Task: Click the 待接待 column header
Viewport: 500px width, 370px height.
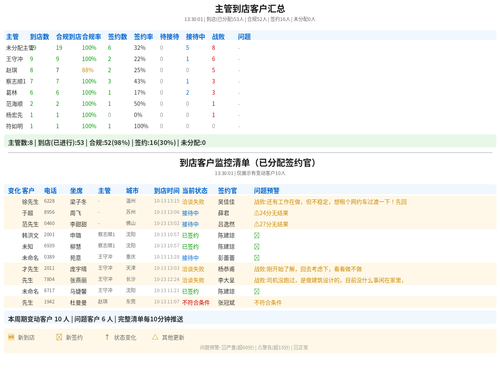Action: click(169, 37)
